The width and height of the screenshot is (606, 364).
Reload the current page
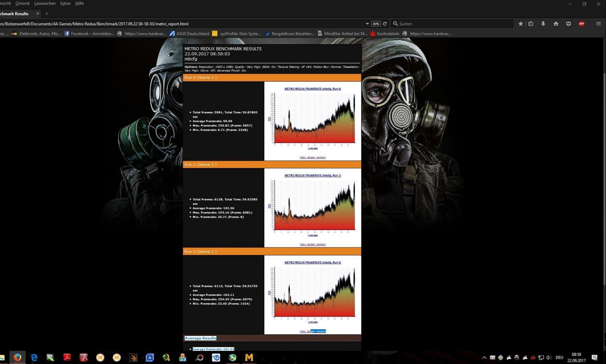pyautogui.click(x=385, y=23)
